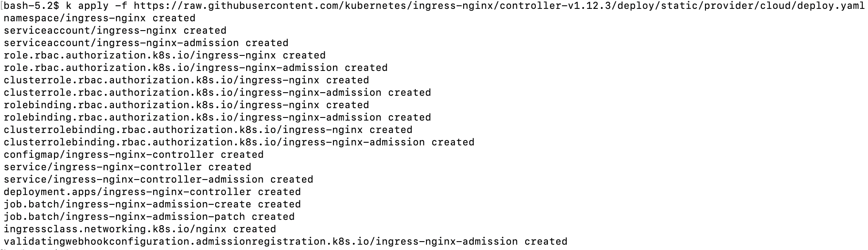Click the role ingress-nginx-admission created line
Viewport: 868px width, 250px height.
coord(195,68)
